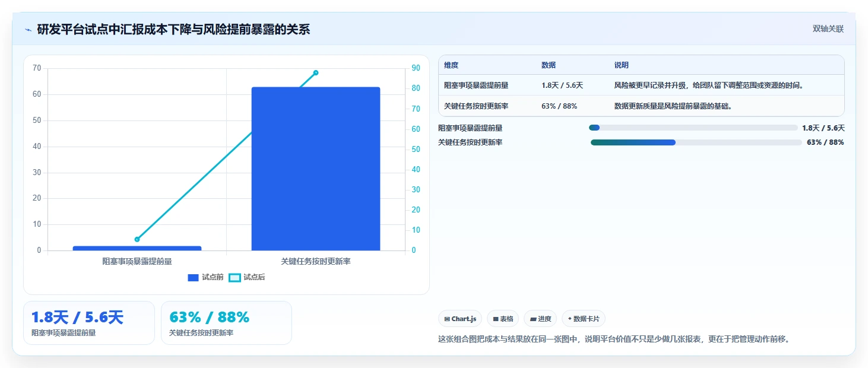Screen dimensions: 868x368
Task: Click table cell 63% / 88%
Action: [559, 106]
